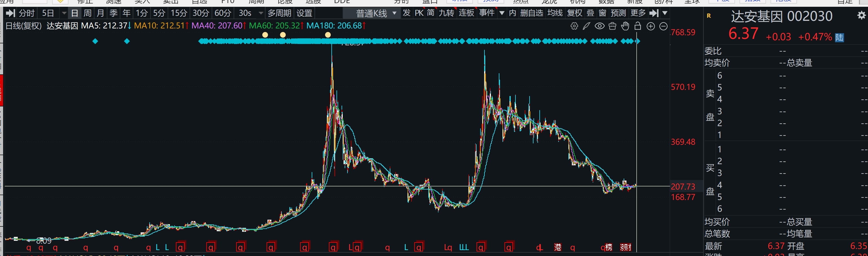Click the 窗 window button
The image size is (868, 256).
click(603, 13)
